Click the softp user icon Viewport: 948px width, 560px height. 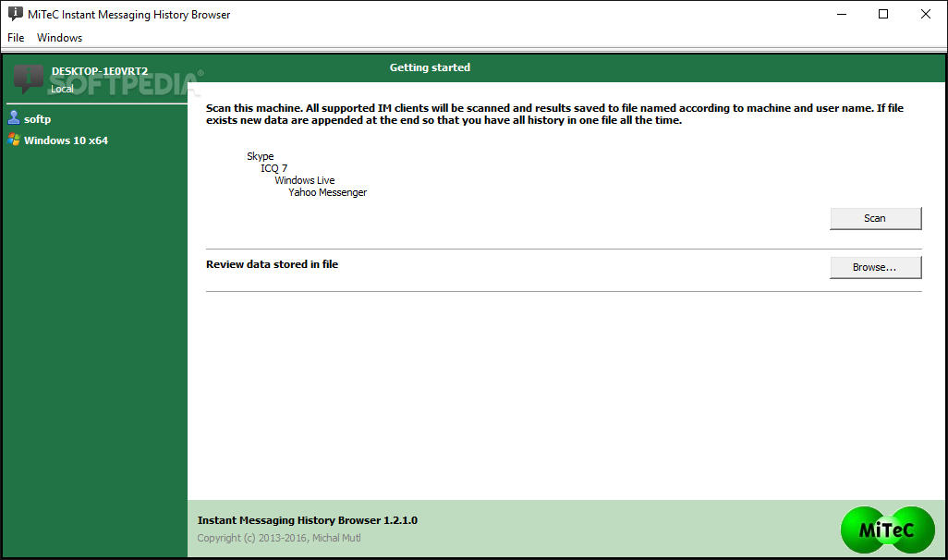(x=13, y=118)
